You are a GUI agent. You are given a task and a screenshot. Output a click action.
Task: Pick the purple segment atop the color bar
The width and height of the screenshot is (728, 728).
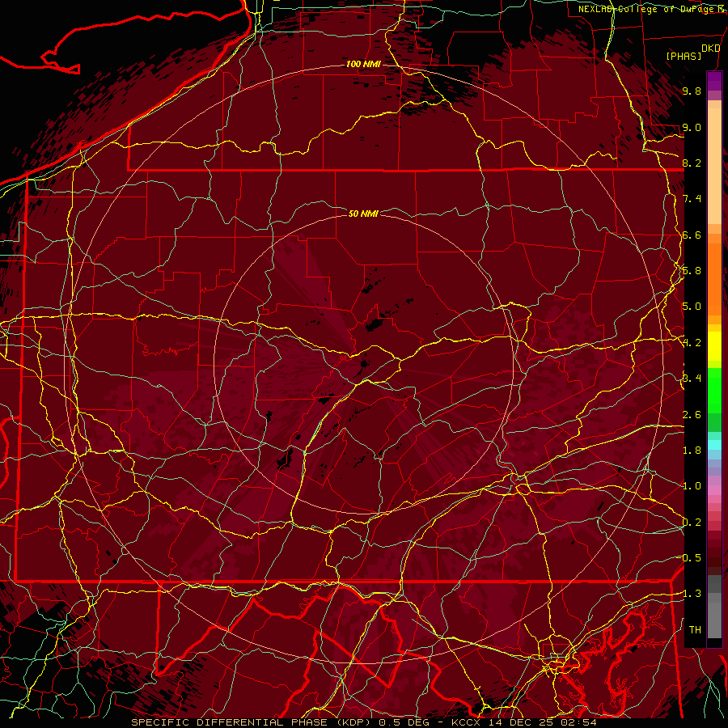(x=714, y=81)
